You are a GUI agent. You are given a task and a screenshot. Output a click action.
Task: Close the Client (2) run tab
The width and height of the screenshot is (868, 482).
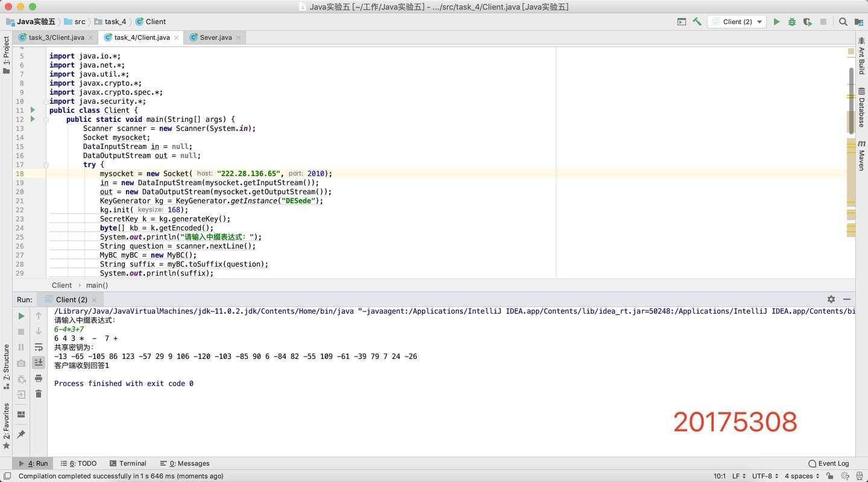(x=95, y=300)
